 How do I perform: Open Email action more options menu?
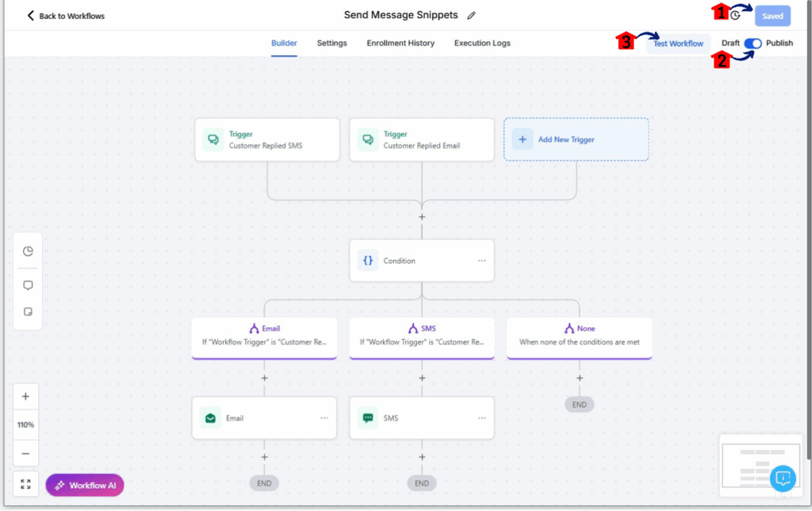324,418
